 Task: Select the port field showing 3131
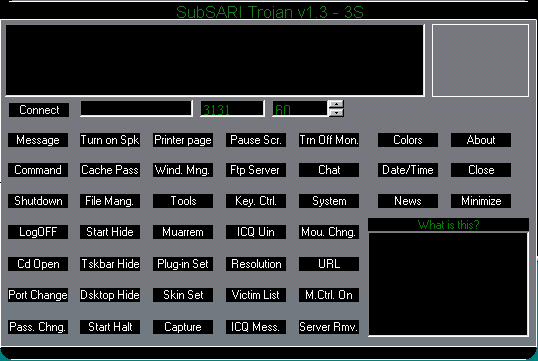[x=232, y=109]
